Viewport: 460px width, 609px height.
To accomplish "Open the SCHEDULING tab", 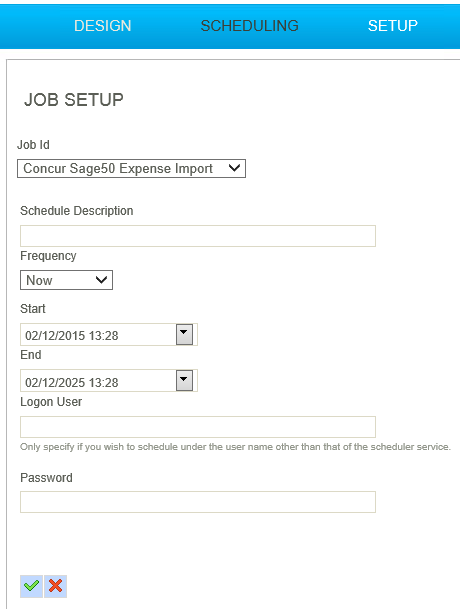I will [x=249, y=26].
